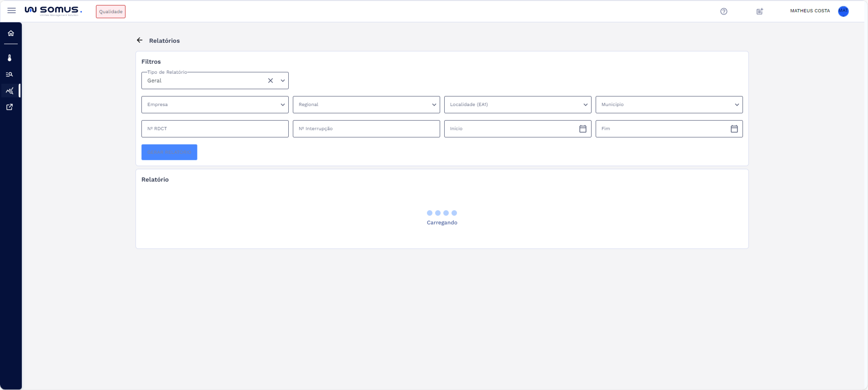Open the hamburger menu
Viewport: 868px width, 390px height.
pos(11,10)
